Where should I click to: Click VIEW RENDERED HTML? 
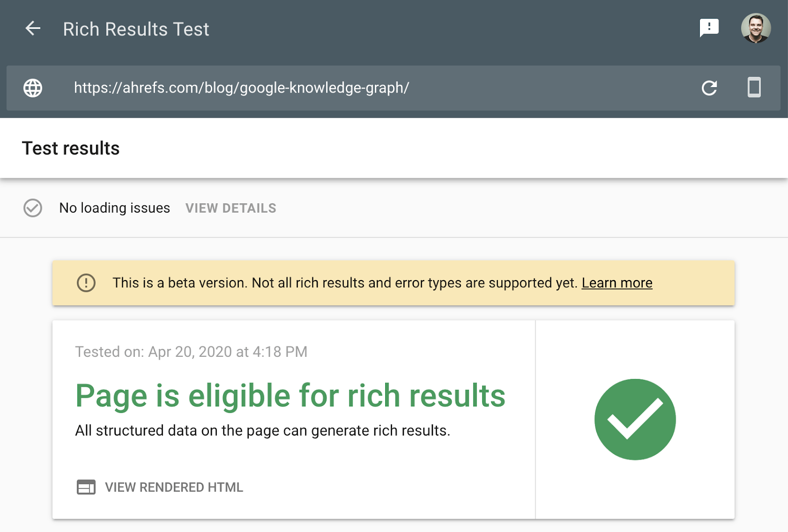click(x=173, y=487)
